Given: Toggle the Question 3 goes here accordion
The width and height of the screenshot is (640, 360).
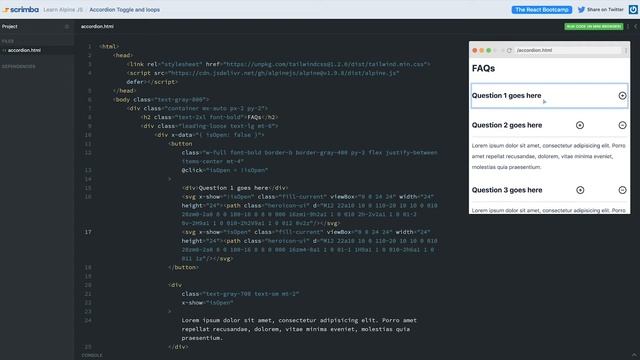Looking at the screenshot, I should click(549, 190).
